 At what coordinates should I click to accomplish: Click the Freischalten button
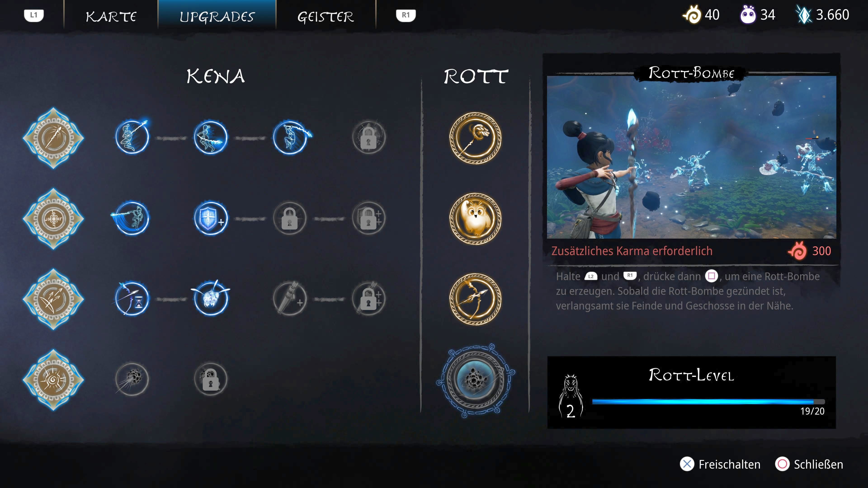tap(720, 464)
